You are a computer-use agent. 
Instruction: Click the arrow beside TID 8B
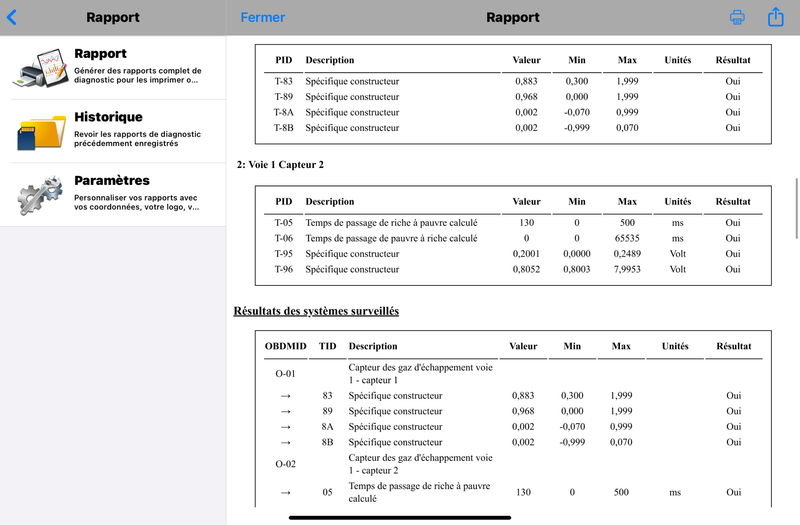285,442
